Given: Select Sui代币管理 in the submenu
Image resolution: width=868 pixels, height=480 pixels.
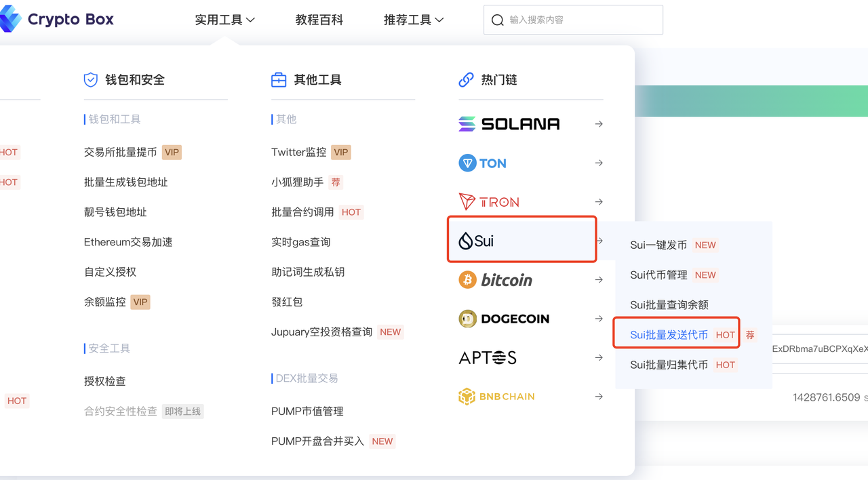Looking at the screenshot, I should (x=658, y=275).
